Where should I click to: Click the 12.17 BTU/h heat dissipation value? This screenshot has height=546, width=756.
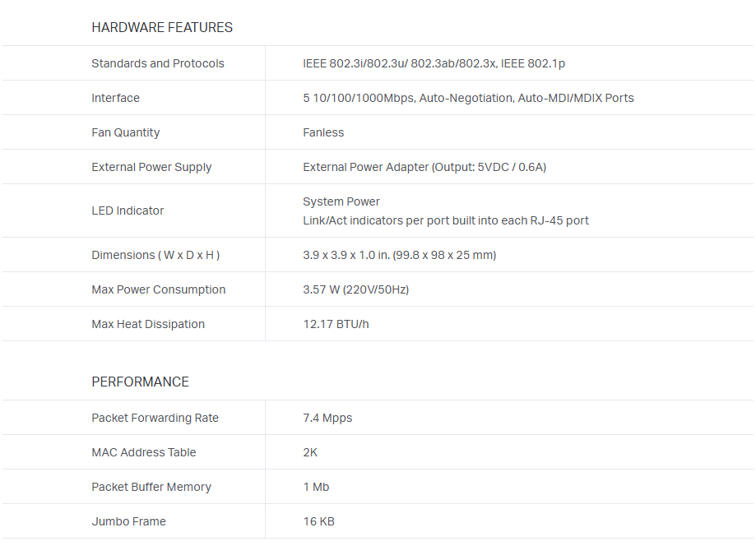click(336, 324)
